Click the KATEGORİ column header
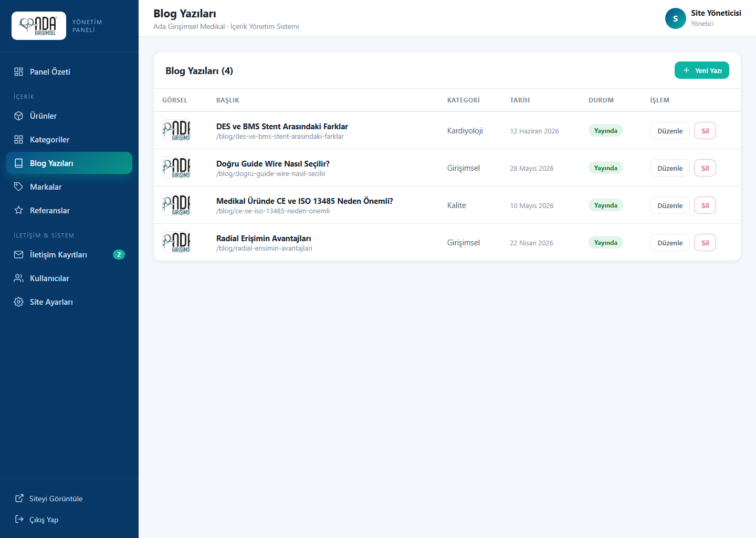This screenshot has height=538, width=756. (464, 100)
